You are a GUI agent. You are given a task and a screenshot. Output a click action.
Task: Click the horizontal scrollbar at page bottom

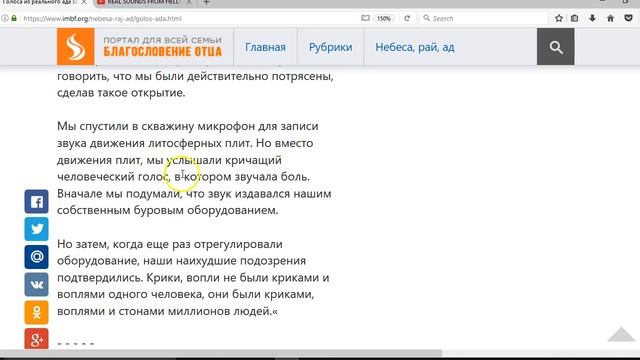220,353
